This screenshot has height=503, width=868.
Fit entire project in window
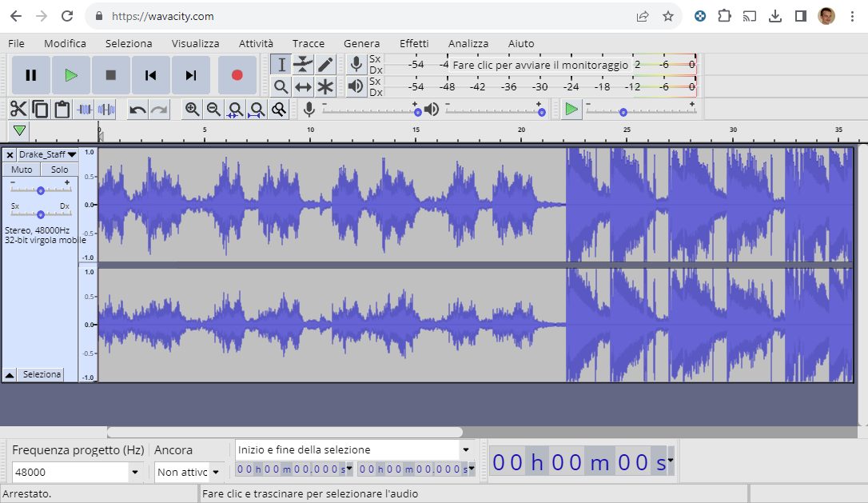(257, 110)
